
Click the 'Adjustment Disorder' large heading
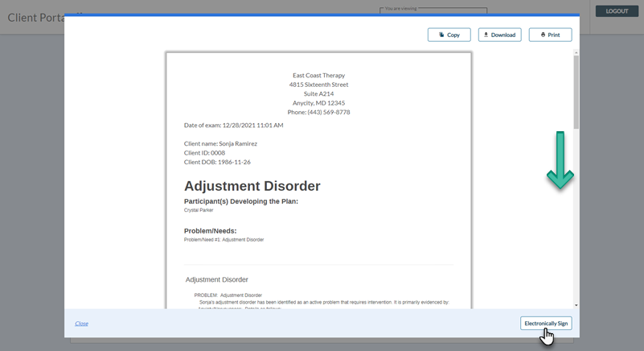(252, 186)
